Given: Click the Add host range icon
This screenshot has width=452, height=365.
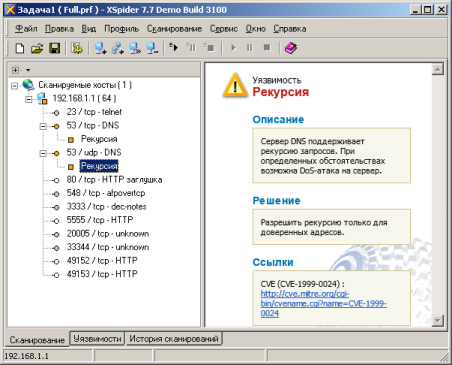Looking at the screenshot, I should tap(117, 48).
